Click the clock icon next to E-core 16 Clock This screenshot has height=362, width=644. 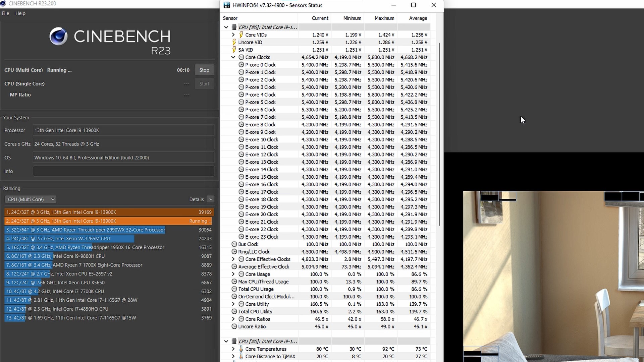click(x=241, y=184)
